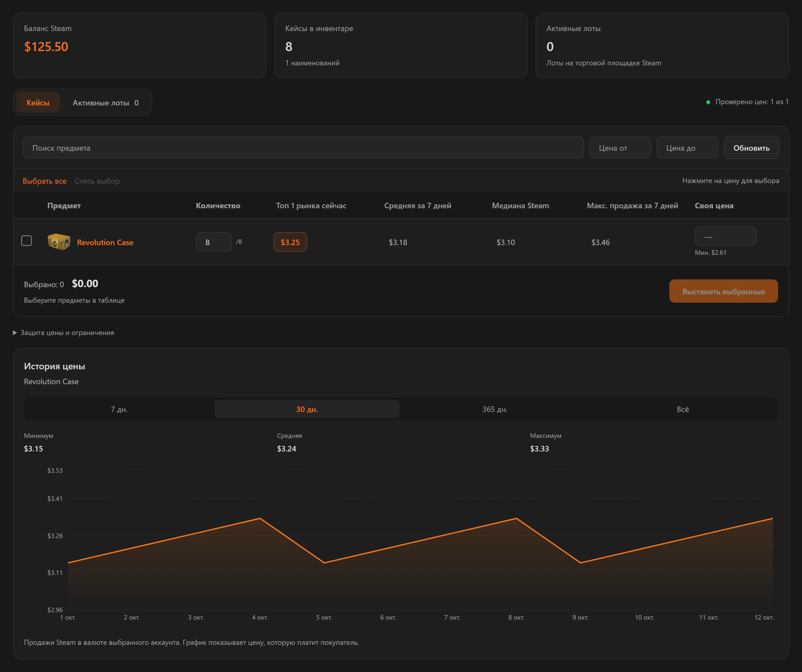
Task: Switch to the Кейсы tab
Action: pyautogui.click(x=38, y=102)
